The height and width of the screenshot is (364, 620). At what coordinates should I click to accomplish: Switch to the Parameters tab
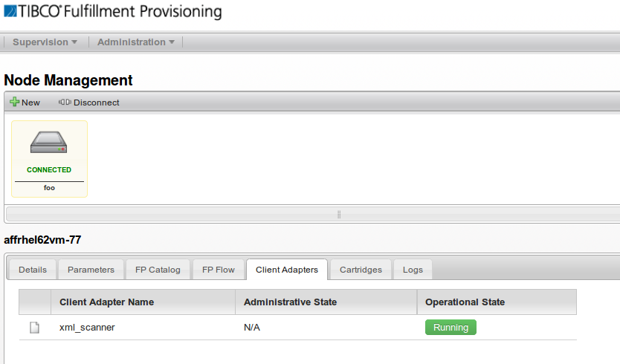(x=91, y=270)
